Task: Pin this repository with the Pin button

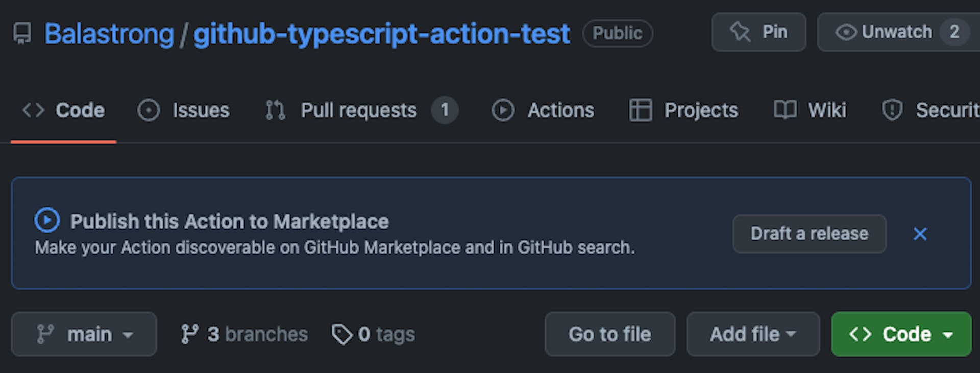Action: [x=758, y=32]
